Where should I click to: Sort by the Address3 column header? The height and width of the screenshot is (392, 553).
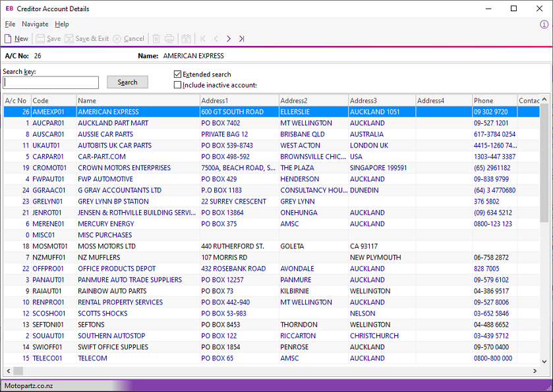click(382, 100)
